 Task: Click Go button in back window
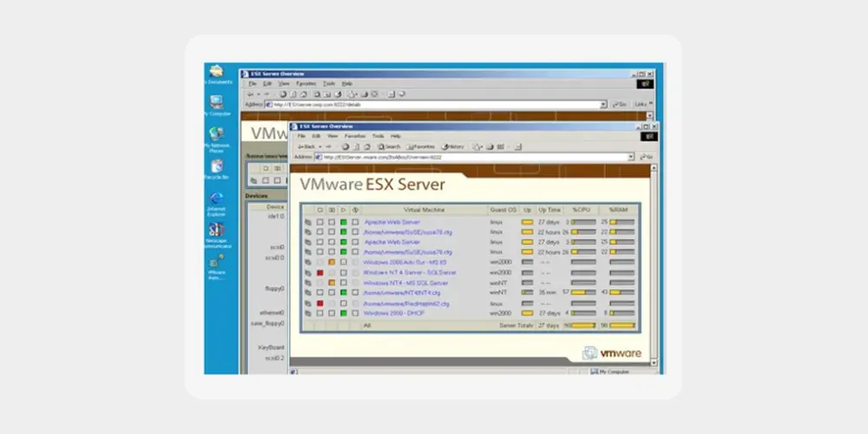[x=620, y=105]
